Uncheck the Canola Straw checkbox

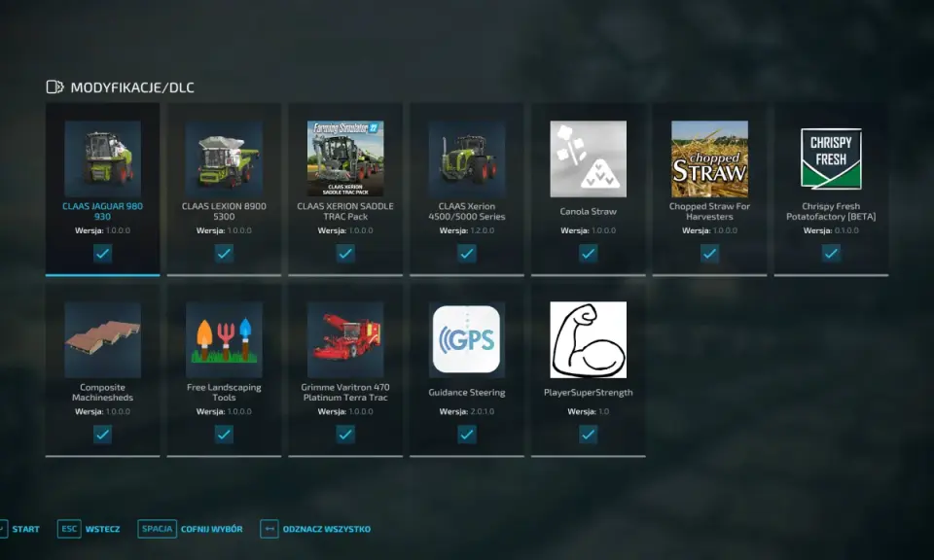[x=589, y=254]
